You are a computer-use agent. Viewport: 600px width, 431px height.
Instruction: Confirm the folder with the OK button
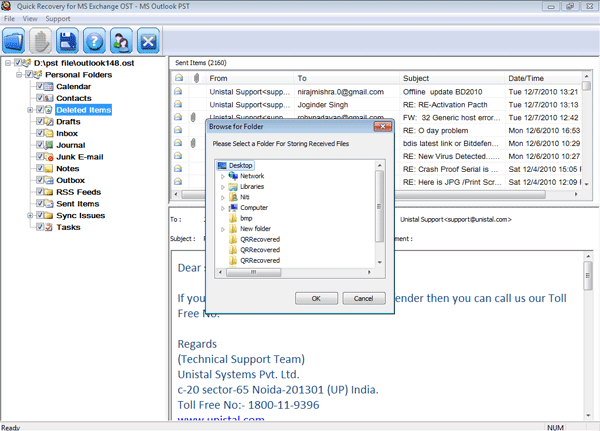tap(316, 298)
